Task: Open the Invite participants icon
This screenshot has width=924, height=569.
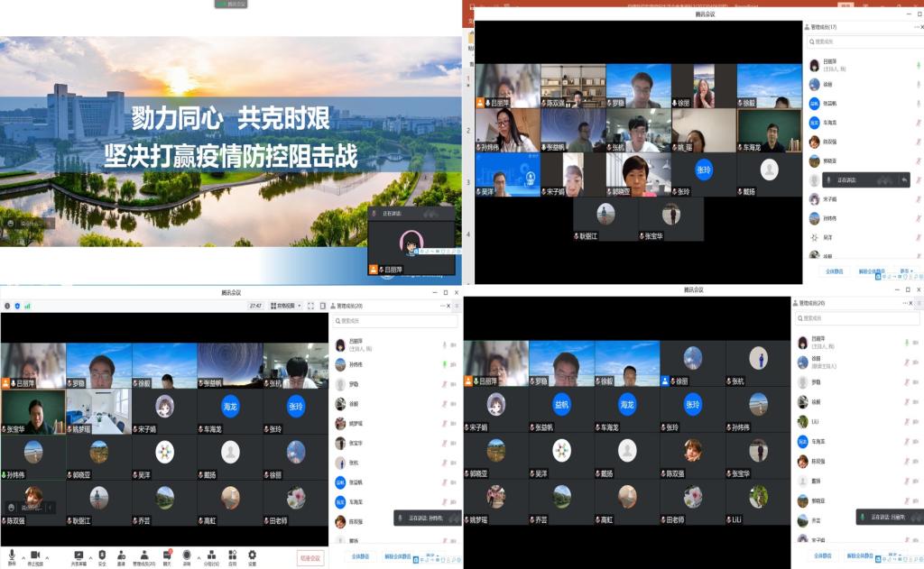Action: click(121, 555)
